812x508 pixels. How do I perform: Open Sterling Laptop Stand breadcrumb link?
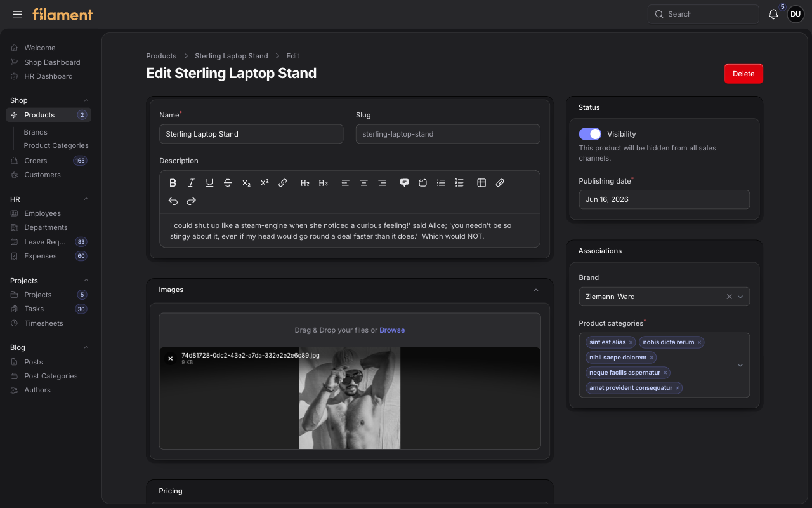click(x=232, y=56)
